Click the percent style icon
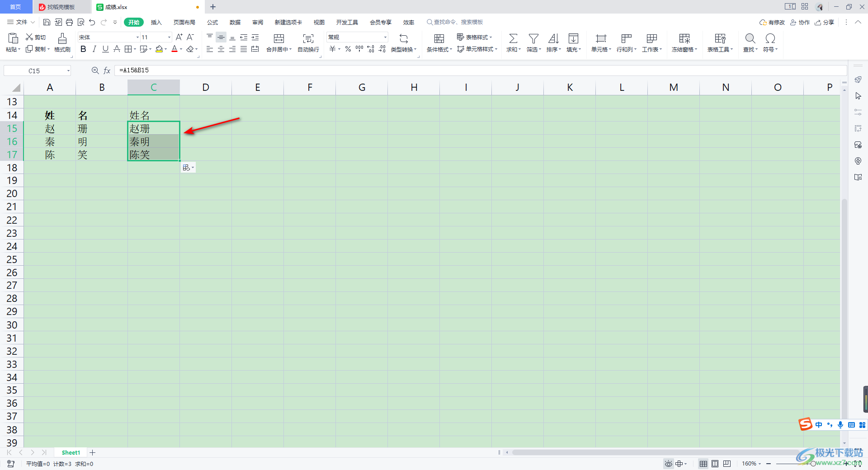The width and height of the screenshot is (868, 470). pos(348,49)
